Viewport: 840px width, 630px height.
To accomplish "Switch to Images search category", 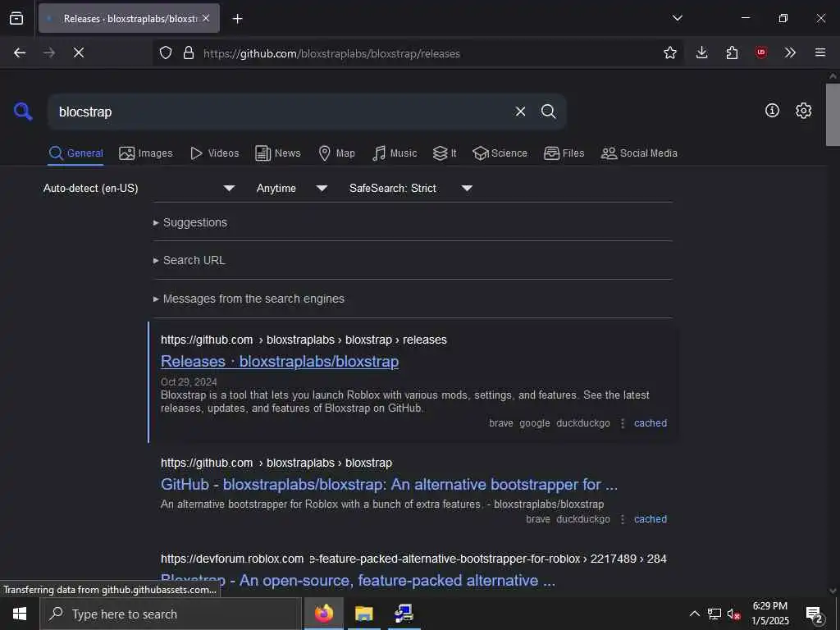I will [x=146, y=153].
